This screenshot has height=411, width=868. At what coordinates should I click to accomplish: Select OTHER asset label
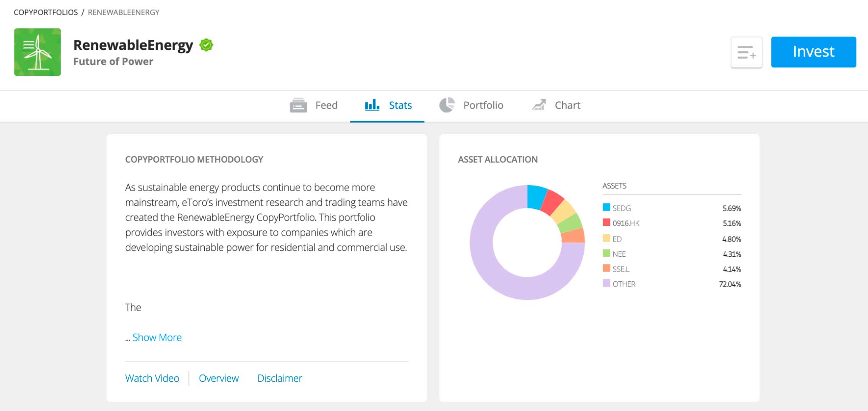pos(624,284)
